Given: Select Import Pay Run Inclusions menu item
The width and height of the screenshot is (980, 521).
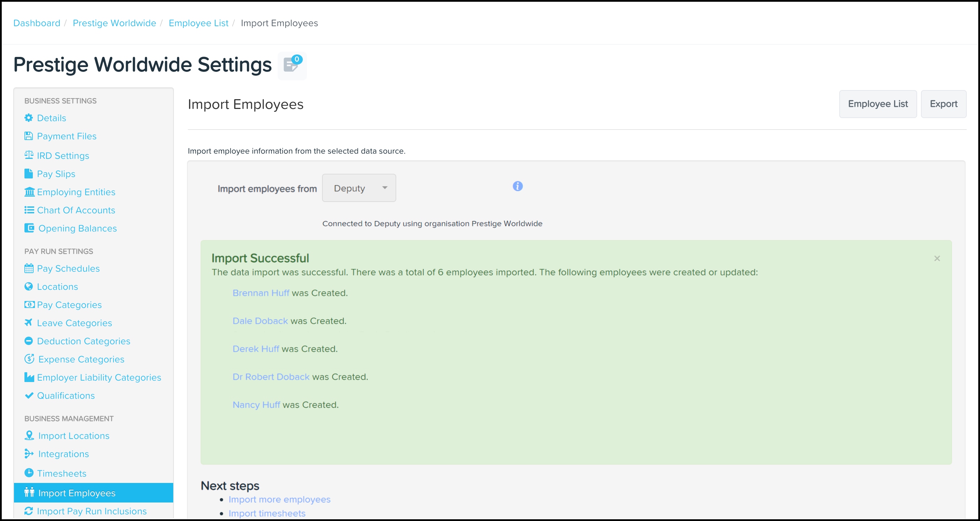Looking at the screenshot, I should (92, 511).
